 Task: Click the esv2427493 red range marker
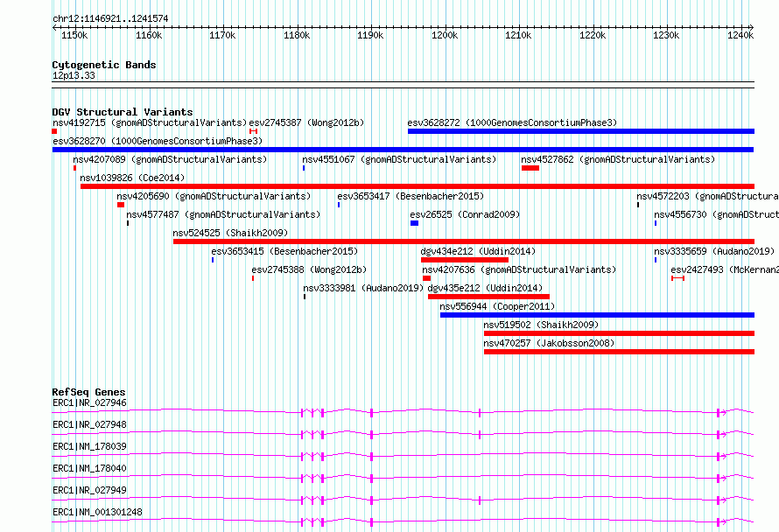pos(677,278)
